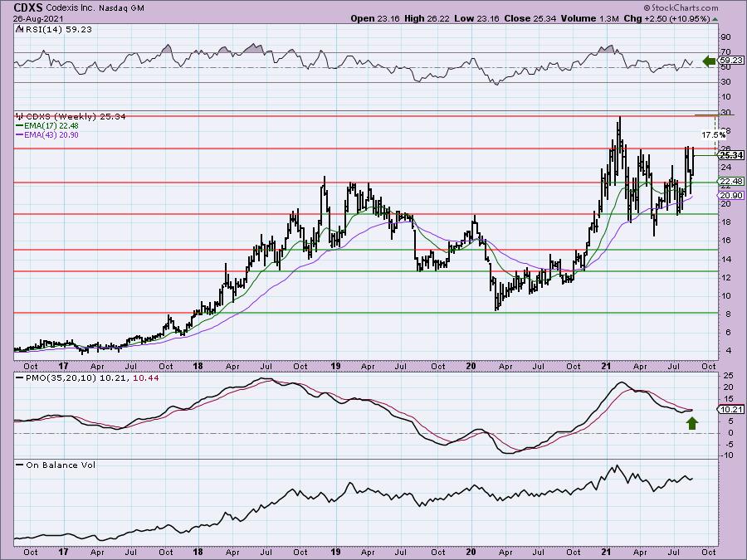Click the Codexis Inc. company name
The height and width of the screenshot is (560, 747).
(x=71, y=8)
